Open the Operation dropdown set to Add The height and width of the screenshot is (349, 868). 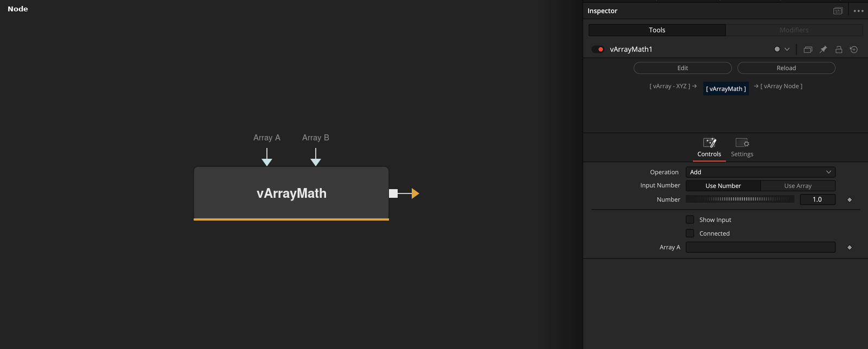coord(761,172)
